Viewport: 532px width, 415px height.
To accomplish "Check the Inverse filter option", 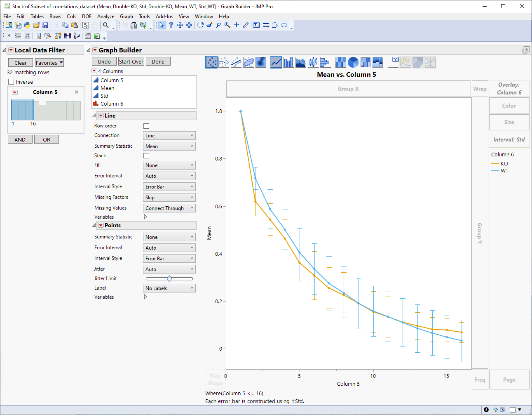I will pyautogui.click(x=11, y=82).
